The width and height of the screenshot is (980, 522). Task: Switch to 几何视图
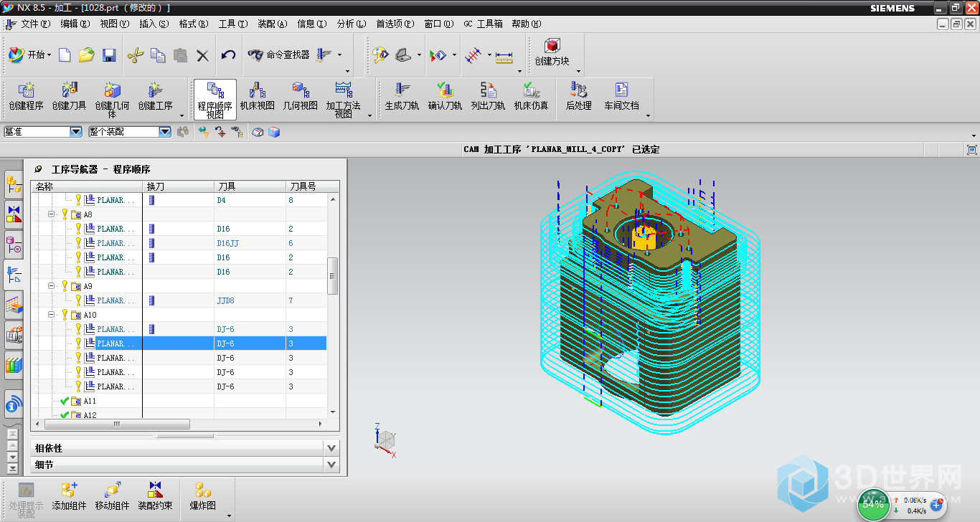300,98
